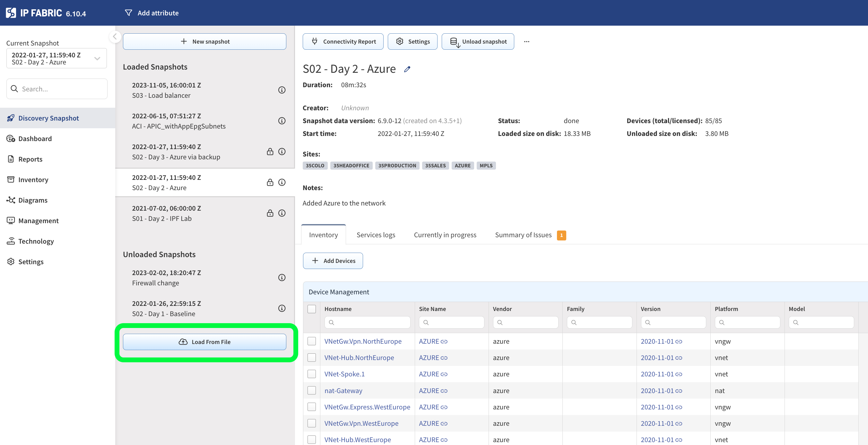Click the Hostname column filter field
This screenshot has height=445, width=868.
coord(367,323)
